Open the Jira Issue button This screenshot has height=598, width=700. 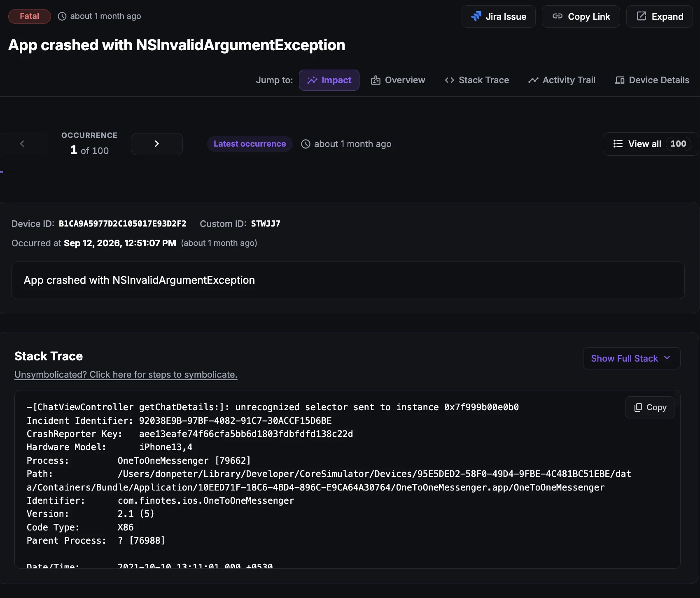coord(498,16)
